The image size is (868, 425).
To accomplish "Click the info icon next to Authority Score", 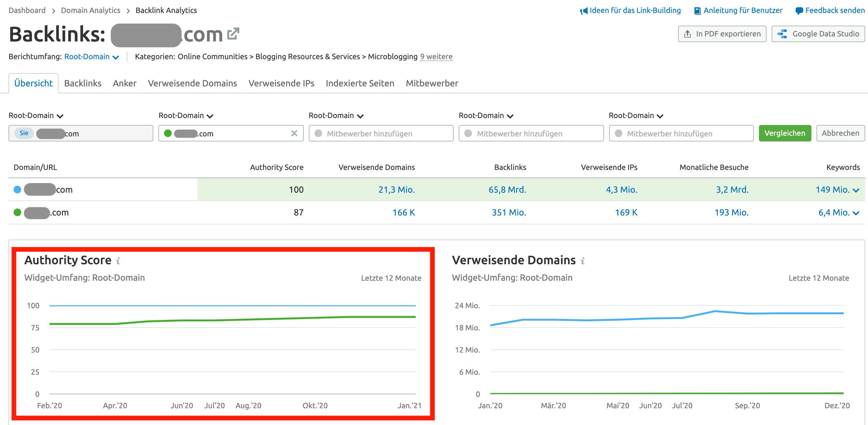I will [118, 260].
